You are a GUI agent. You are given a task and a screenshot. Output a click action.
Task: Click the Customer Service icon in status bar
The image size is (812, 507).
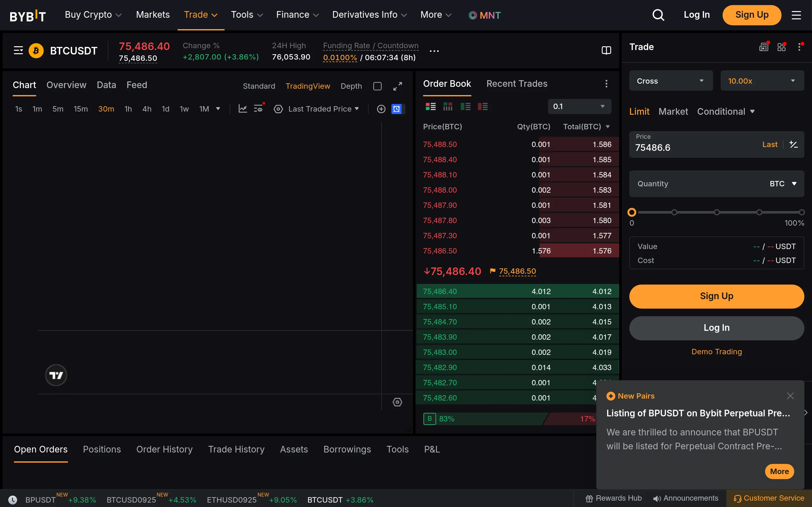[737, 499]
